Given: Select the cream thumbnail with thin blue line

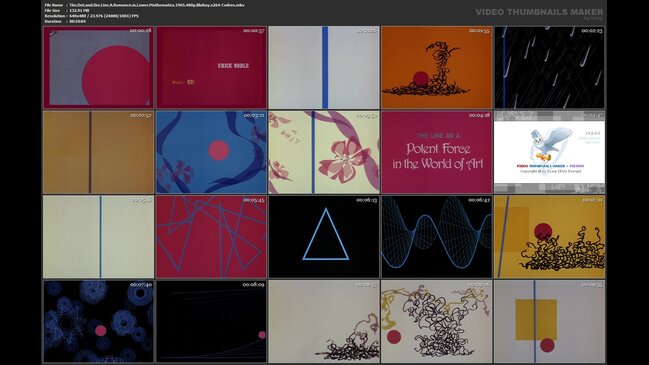Looking at the screenshot, I should [x=98, y=237].
